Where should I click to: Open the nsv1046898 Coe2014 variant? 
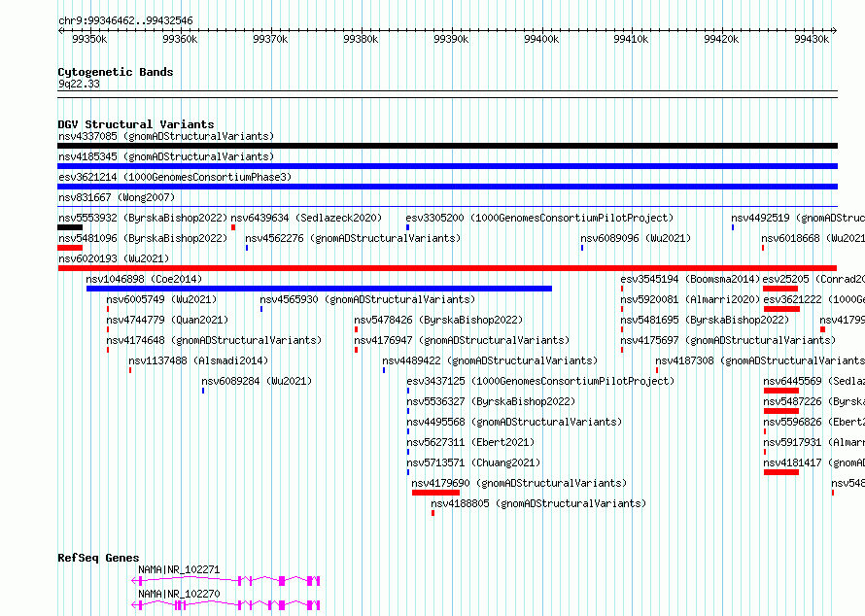coord(144,279)
